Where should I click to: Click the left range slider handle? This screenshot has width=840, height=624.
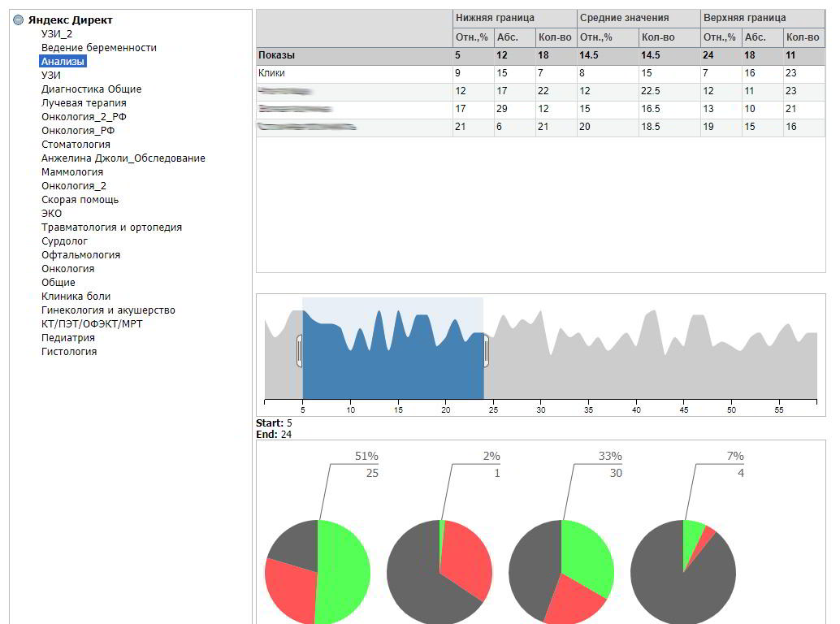[300, 351]
